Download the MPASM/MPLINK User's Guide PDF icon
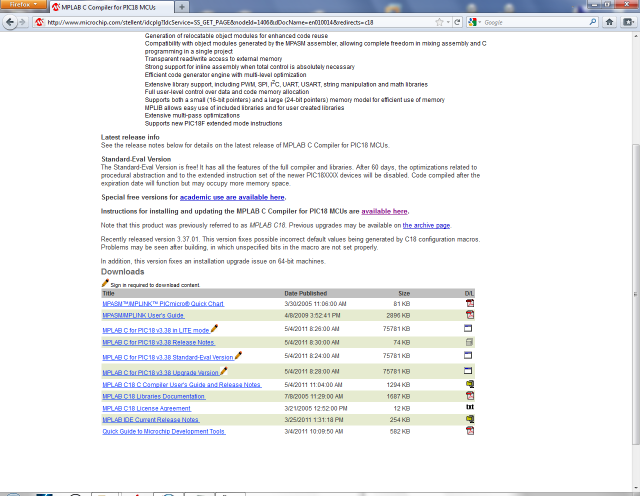640x496 pixels. 470,315
